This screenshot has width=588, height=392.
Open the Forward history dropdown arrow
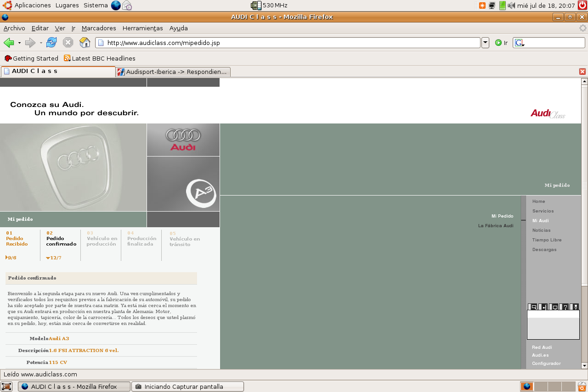point(41,43)
